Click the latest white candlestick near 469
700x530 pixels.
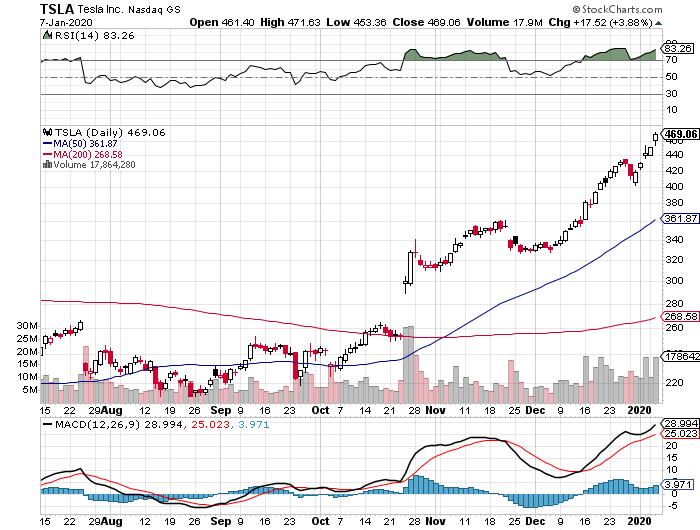coord(655,138)
